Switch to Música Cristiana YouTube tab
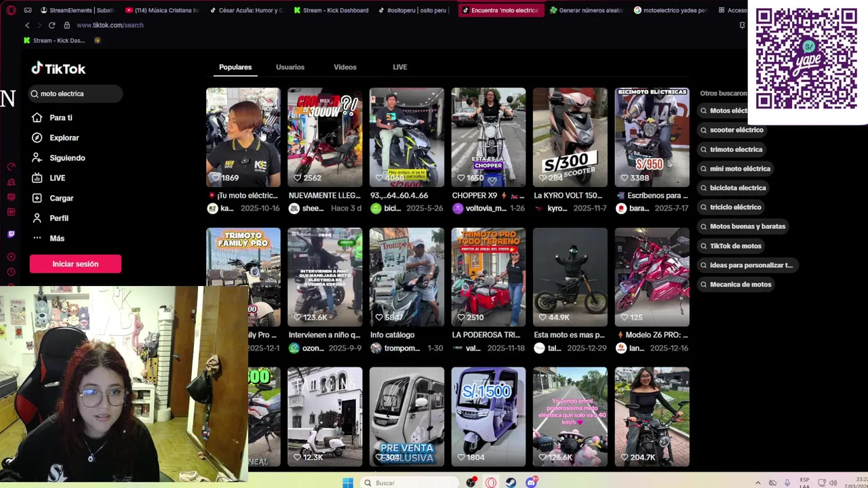868x488 pixels. point(162,10)
